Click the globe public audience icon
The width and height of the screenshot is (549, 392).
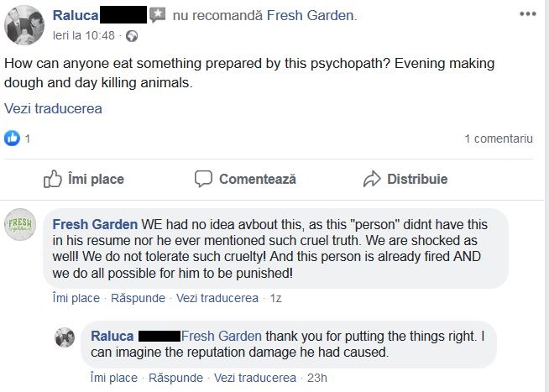click(x=132, y=36)
